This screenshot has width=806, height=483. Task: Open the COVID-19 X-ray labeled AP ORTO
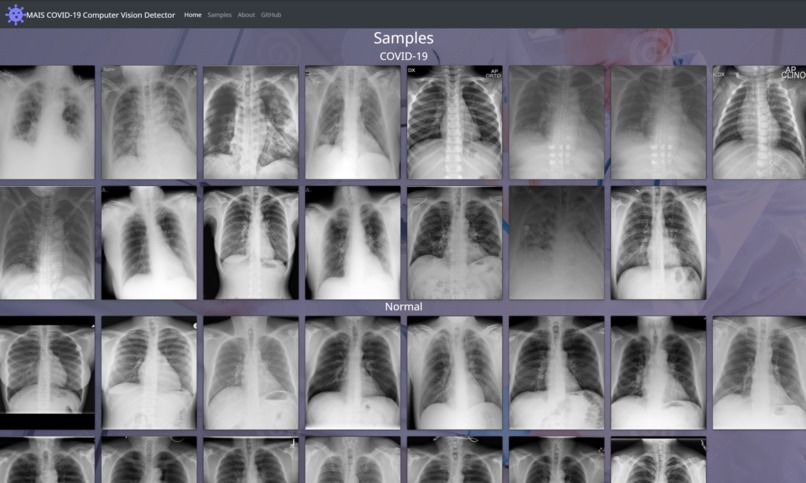tap(454, 122)
